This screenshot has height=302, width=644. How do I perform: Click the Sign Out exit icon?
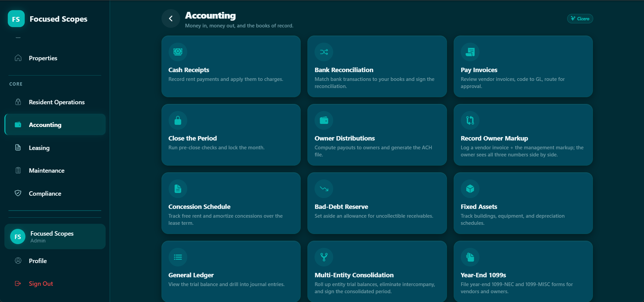(x=18, y=283)
